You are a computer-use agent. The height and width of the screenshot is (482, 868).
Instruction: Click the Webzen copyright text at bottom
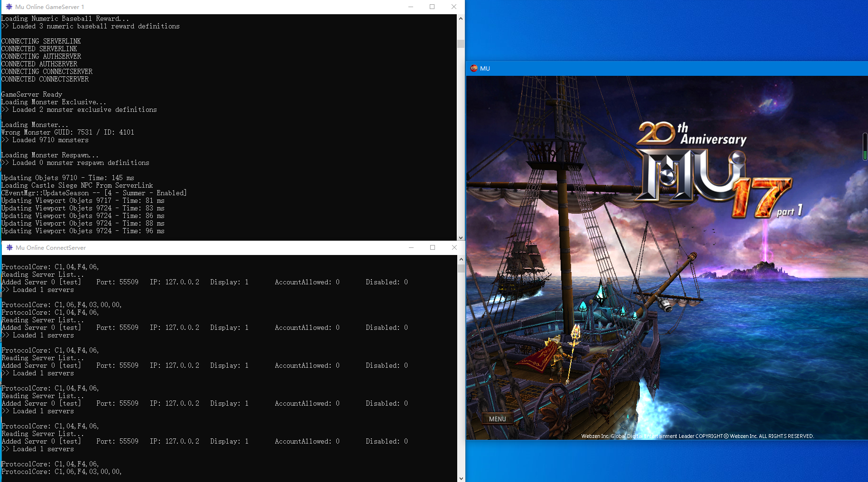click(697, 436)
